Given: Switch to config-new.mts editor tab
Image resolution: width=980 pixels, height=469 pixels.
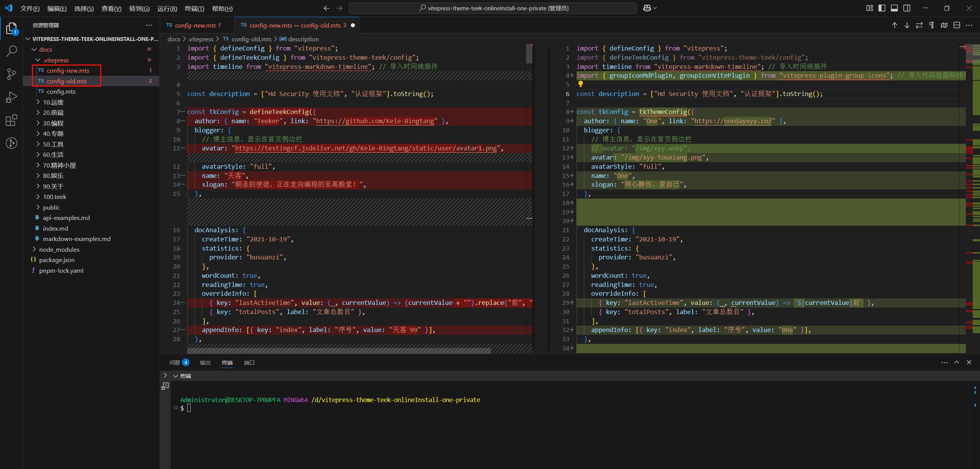Looking at the screenshot, I should point(196,25).
